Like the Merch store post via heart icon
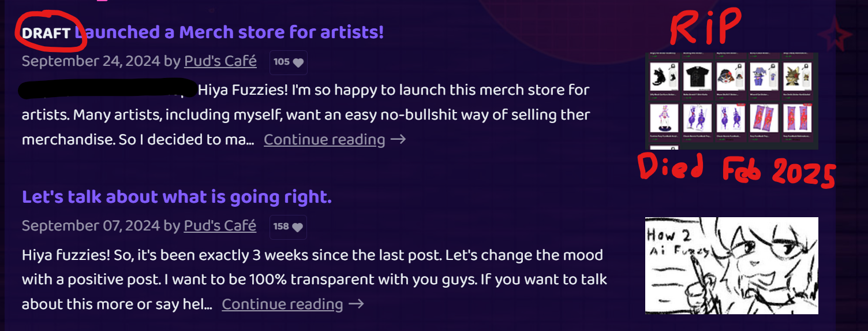 298,62
